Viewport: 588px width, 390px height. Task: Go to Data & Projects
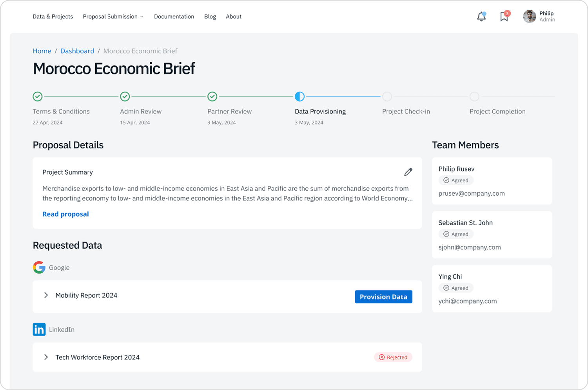tap(53, 16)
